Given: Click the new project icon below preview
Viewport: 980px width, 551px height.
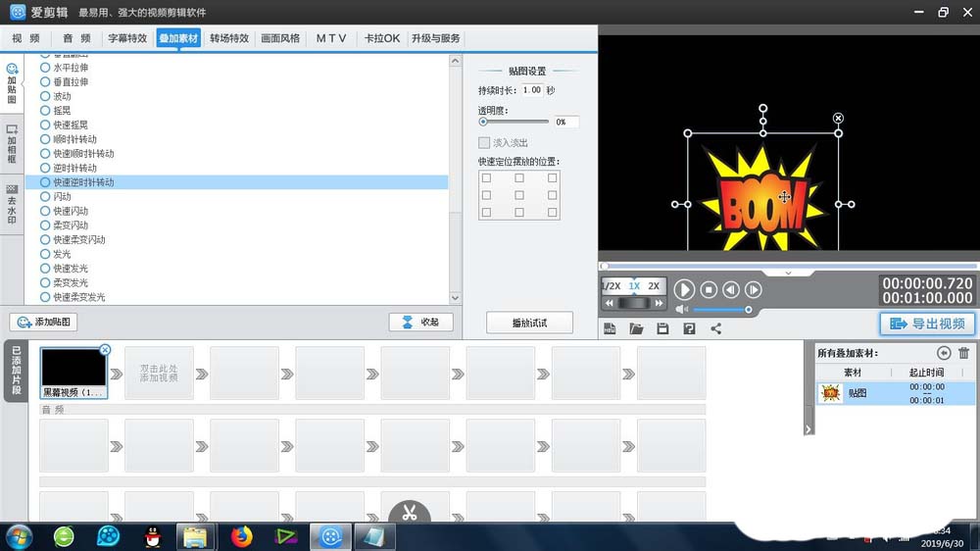Looking at the screenshot, I should pyautogui.click(x=610, y=329).
